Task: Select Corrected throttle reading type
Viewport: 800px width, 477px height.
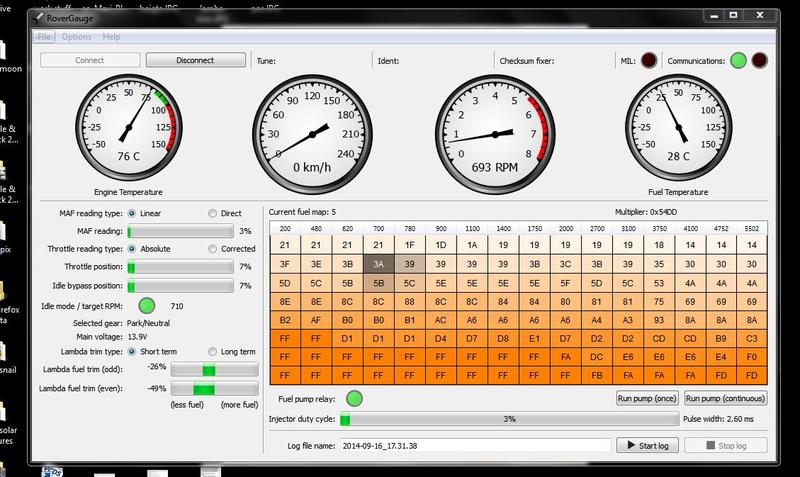Action: pos(211,248)
